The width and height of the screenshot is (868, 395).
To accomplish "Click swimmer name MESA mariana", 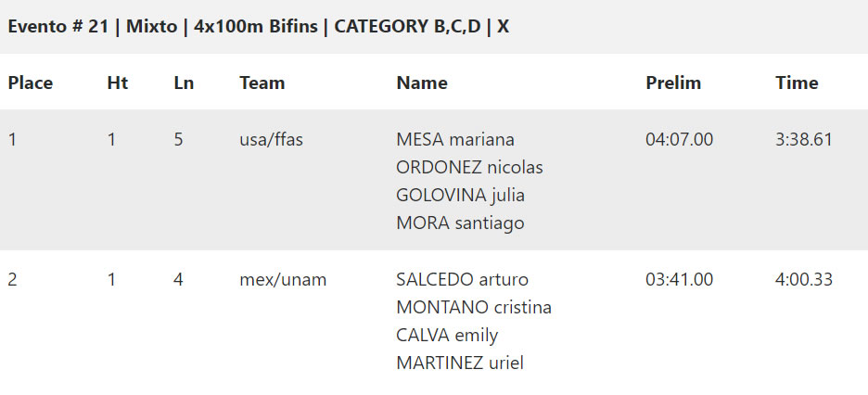I will coord(455,139).
